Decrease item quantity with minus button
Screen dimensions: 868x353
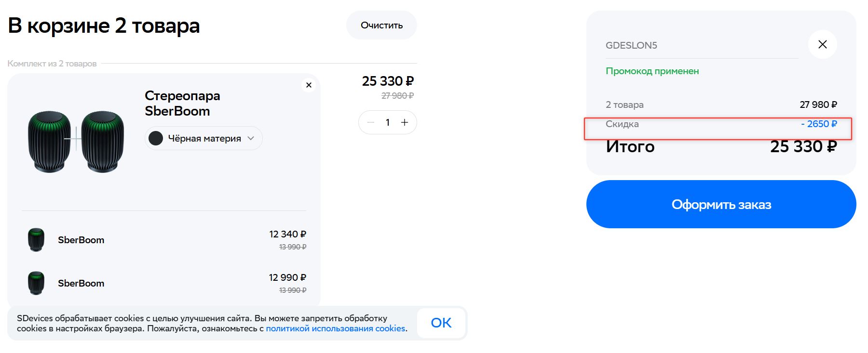(x=371, y=122)
